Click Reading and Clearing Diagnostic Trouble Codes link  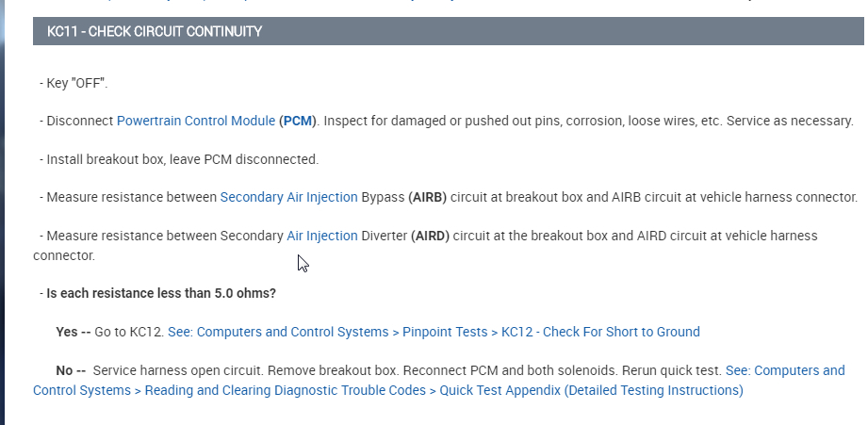285,390
